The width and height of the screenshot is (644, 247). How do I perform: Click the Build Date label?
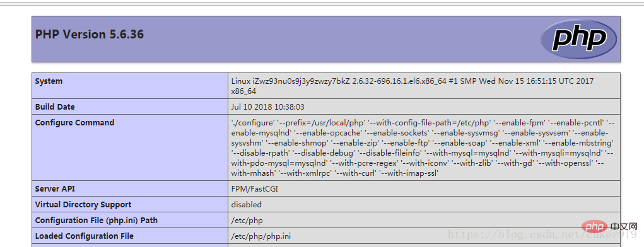click(55, 106)
